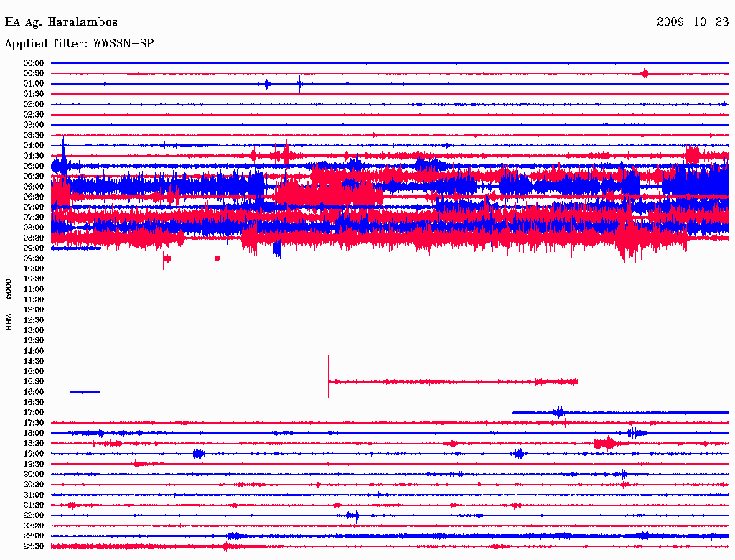The image size is (735, 560).
Task: Select the '08:30' time label
Action: (x=34, y=238)
